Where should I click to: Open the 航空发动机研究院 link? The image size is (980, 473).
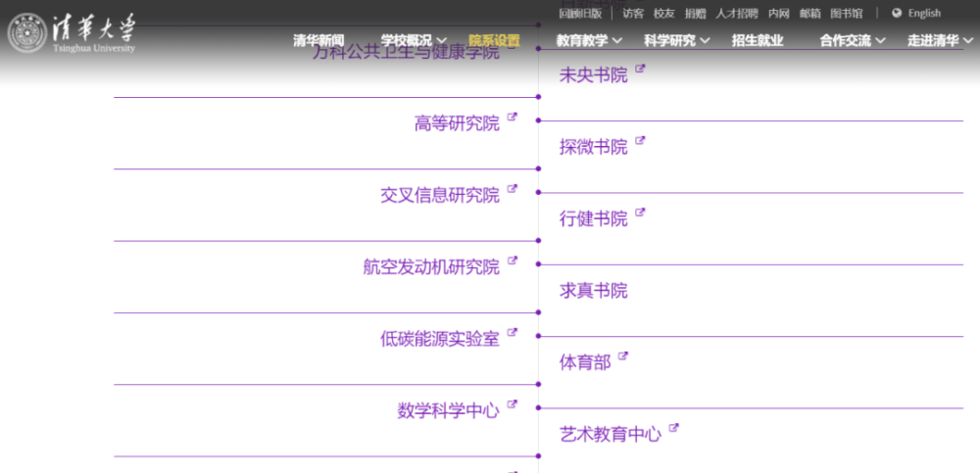[431, 267]
